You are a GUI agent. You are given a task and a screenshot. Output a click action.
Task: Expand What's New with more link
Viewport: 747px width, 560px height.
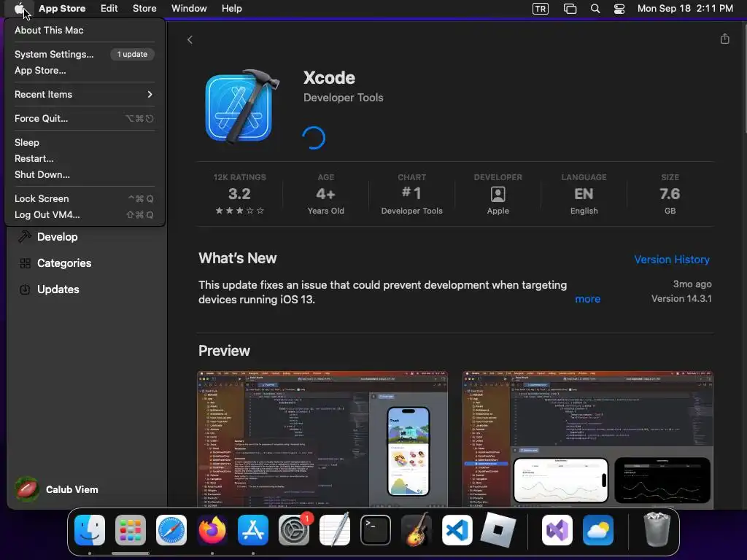(x=587, y=299)
